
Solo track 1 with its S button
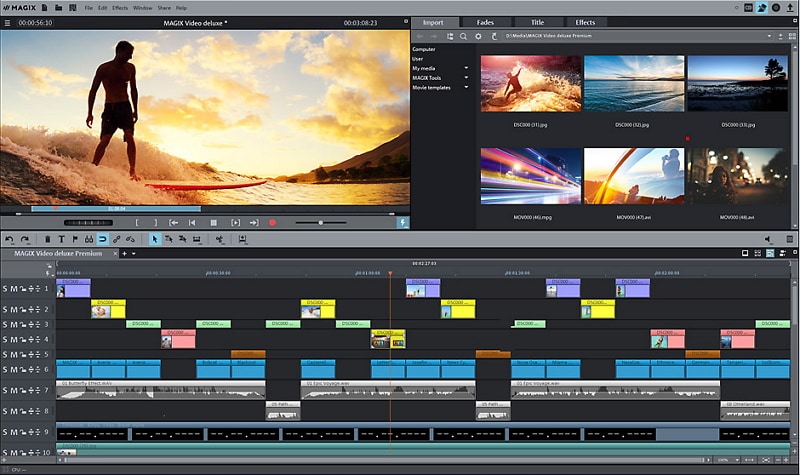coord(5,289)
